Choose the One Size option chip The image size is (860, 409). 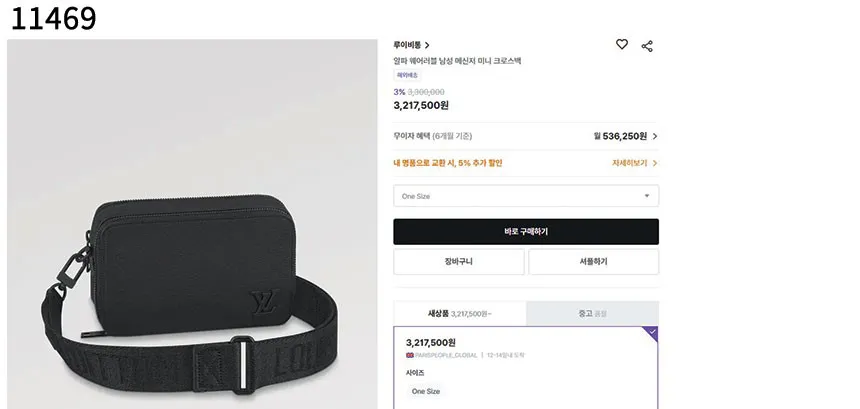click(x=426, y=391)
